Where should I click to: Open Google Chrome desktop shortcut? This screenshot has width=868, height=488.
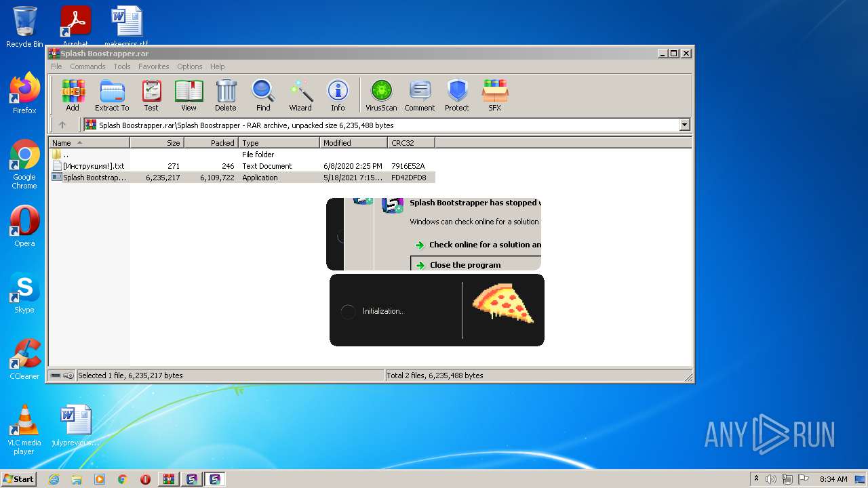24,165
